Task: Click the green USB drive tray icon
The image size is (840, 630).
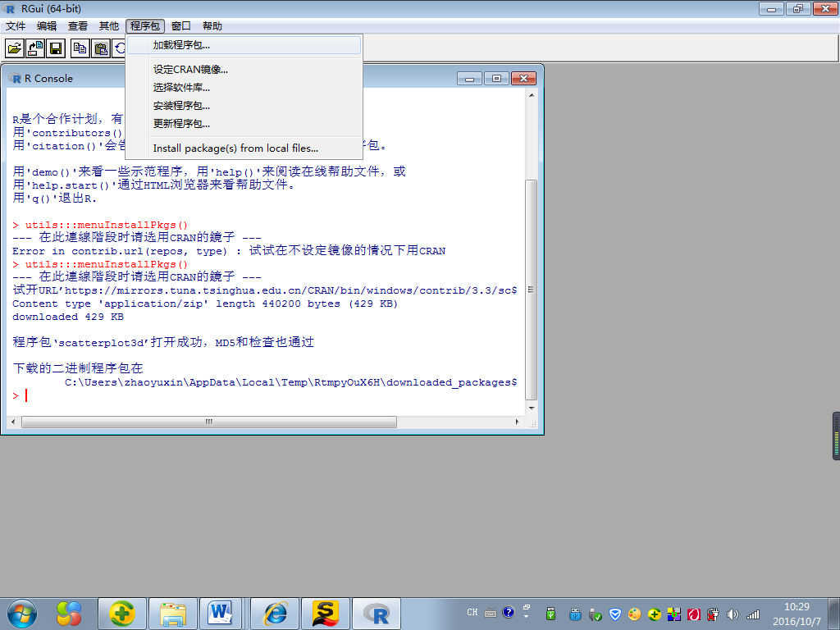Action: point(550,614)
